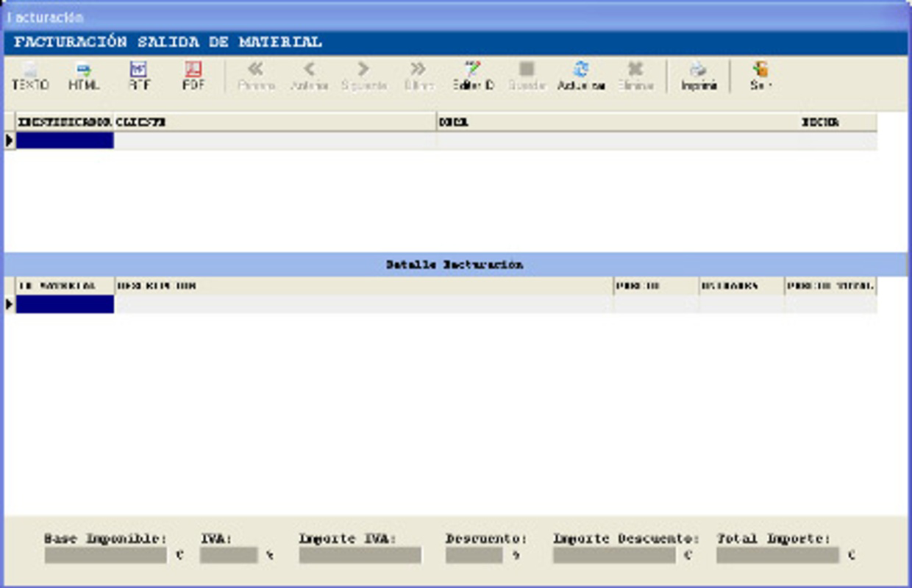Click the FECHA column header
This screenshot has width=912, height=588.
[x=838, y=122]
